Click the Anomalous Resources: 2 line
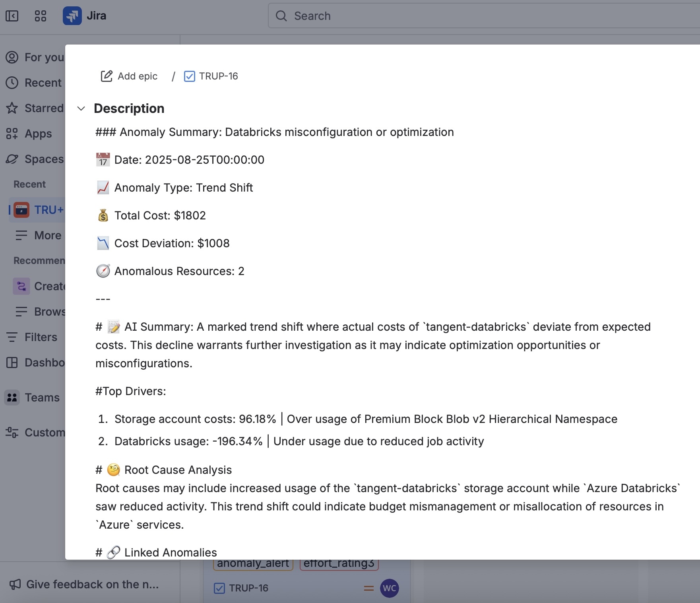The image size is (700, 603). click(x=170, y=271)
